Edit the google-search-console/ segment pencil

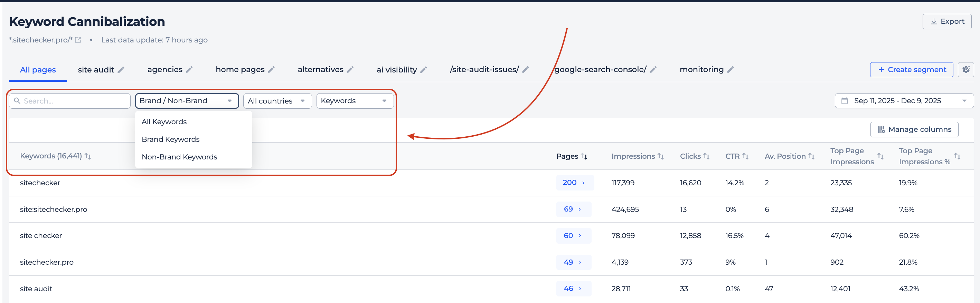tap(653, 69)
